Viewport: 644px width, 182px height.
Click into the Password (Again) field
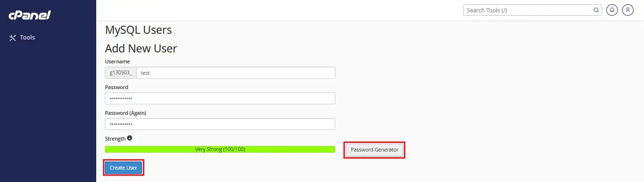tap(220, 124)
